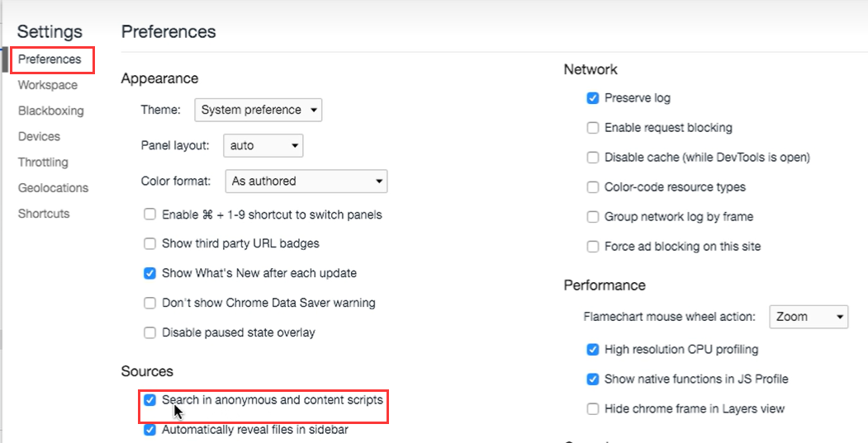Enable Color-code resource types
Screen dimensions: 868x443
(593, 187)
